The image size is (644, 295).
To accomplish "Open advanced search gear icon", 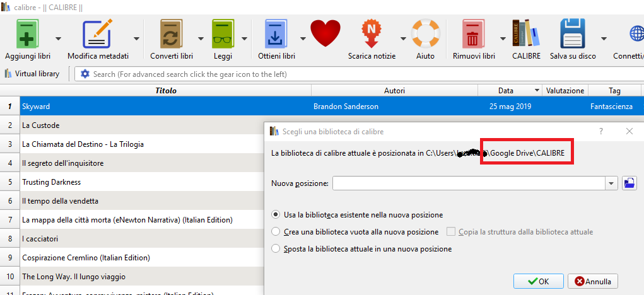I will point(85,74).
